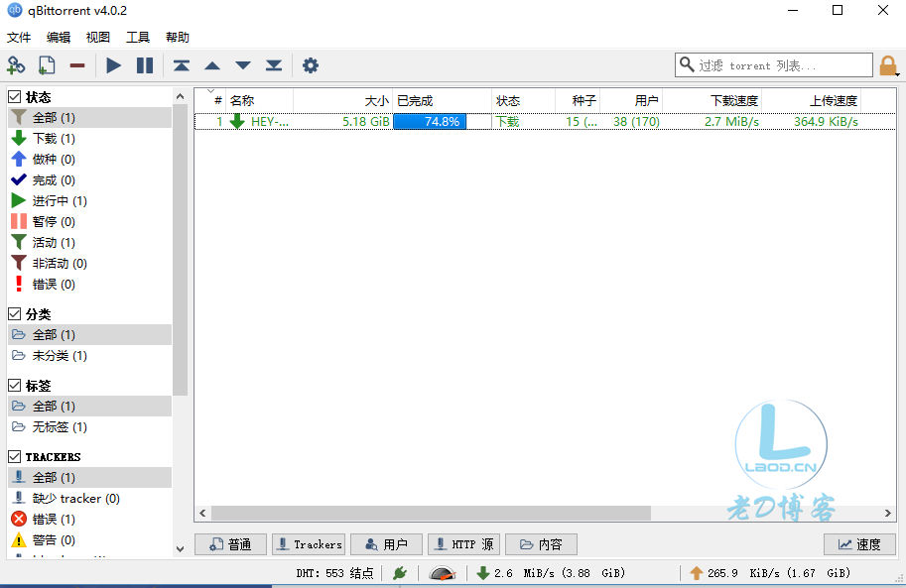Image resolution: width=906 pixels, height=588 pixels.
Task: Move torrent up in queue
Action: point(212,65)
